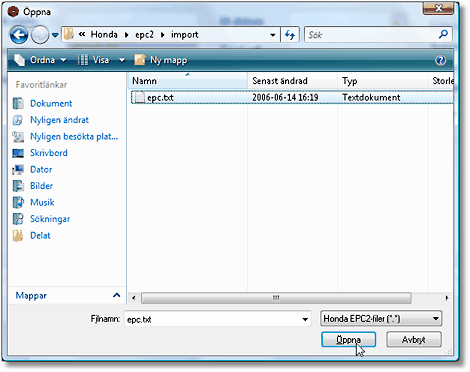Screen dimensions: 470x372
Task: Open the Visa view menu
Action: click(x=94, y=60)
